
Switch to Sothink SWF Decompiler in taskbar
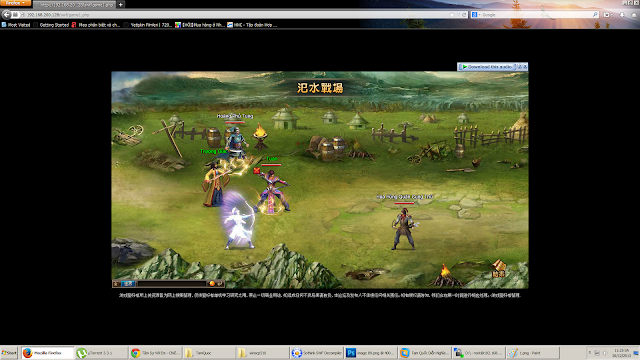317,353
